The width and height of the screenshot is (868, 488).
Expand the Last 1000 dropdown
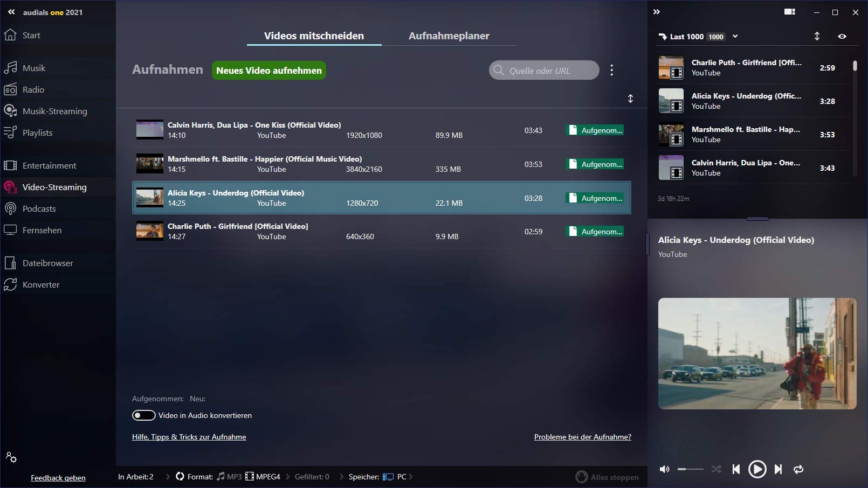[735, 36]
